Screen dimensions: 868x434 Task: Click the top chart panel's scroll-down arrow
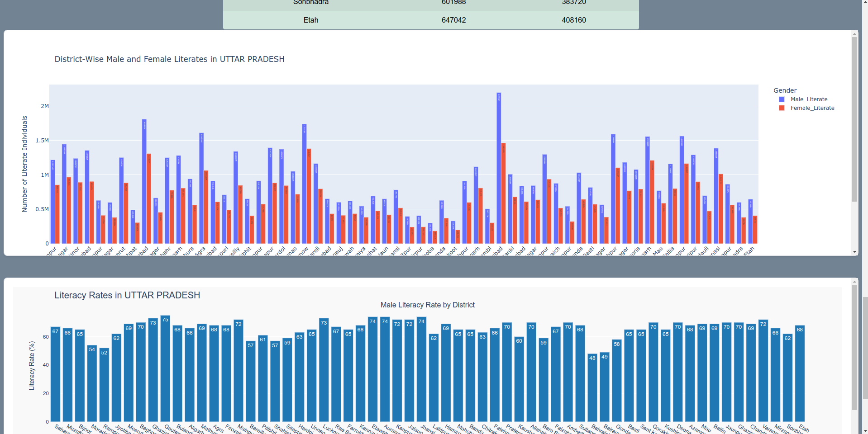854,252
